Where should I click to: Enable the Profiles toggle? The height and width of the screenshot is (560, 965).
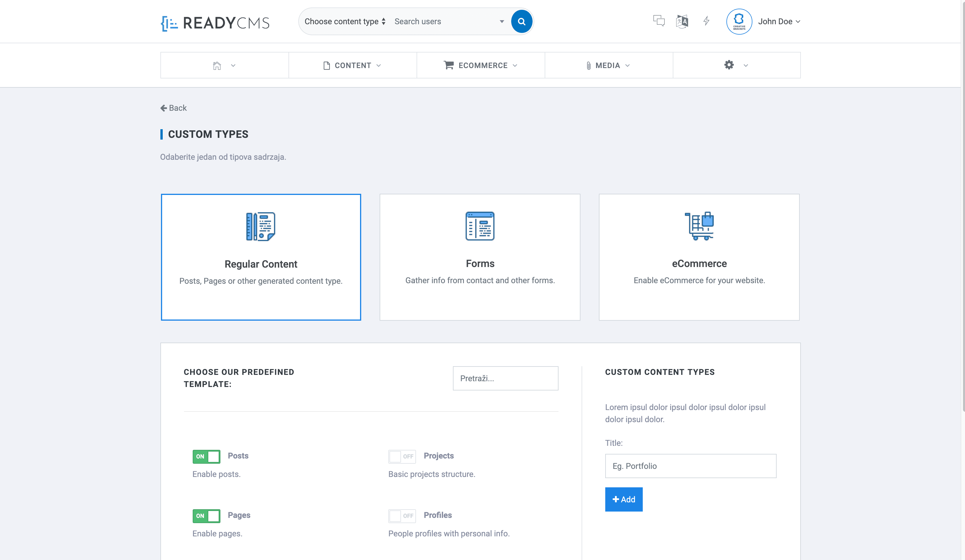[402, 515]
